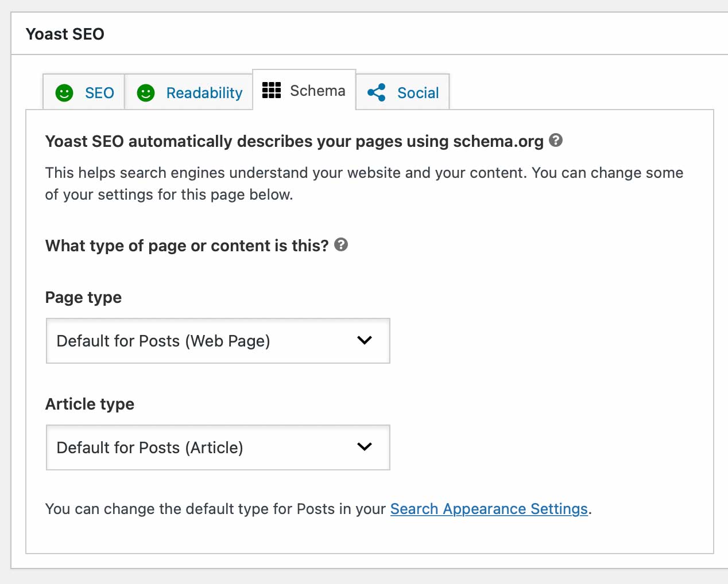The height and width of the screenshot is (584, 728).
Task: Switch to the SEO tab
Action: coord(99,93)
